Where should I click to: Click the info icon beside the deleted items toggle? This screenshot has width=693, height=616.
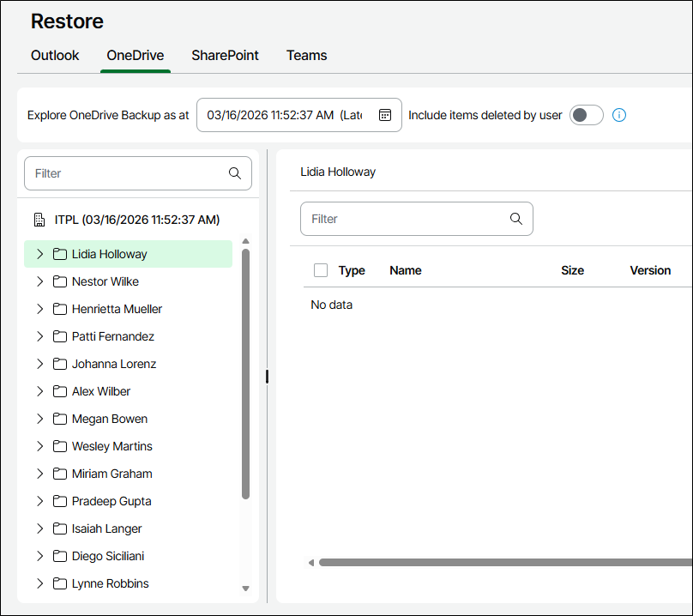619,115
